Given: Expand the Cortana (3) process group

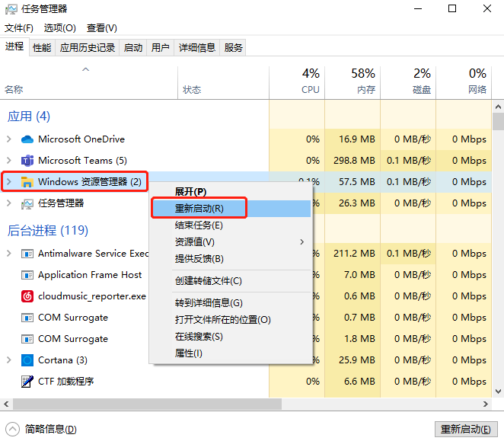Looking at the screenshot, I should pos(9,360).
